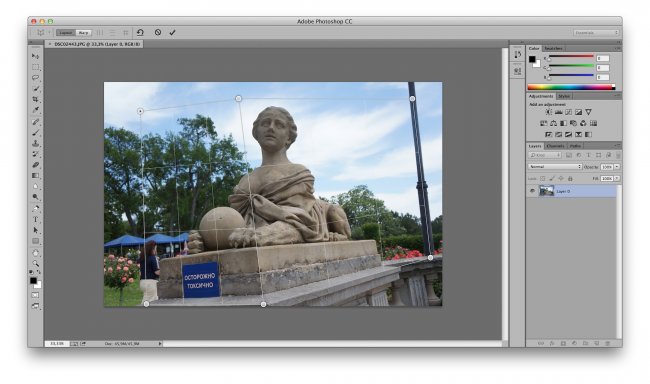
Task: Select the Eraser tool
Action: pos(36,165)
